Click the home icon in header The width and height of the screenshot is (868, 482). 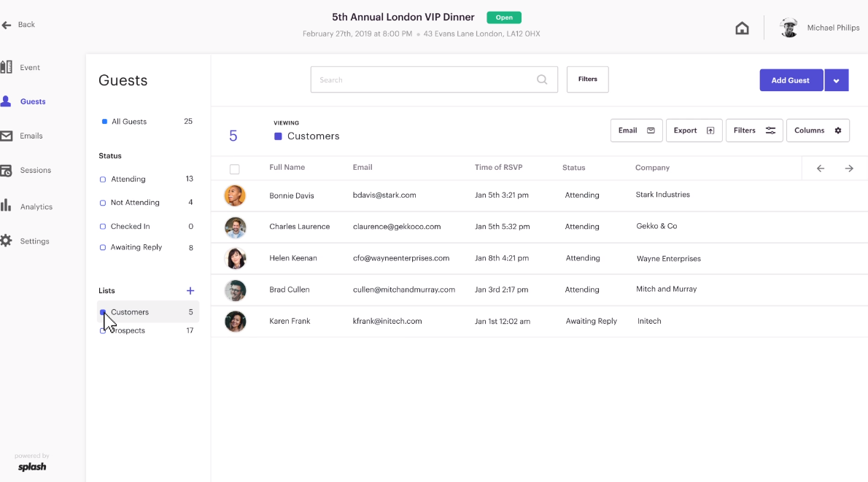click(x=742, y=28)
